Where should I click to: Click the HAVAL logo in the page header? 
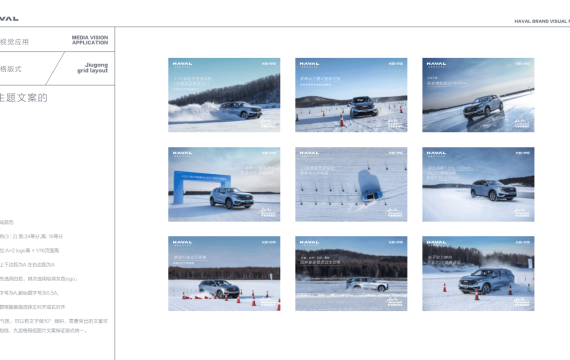point(9,19)
